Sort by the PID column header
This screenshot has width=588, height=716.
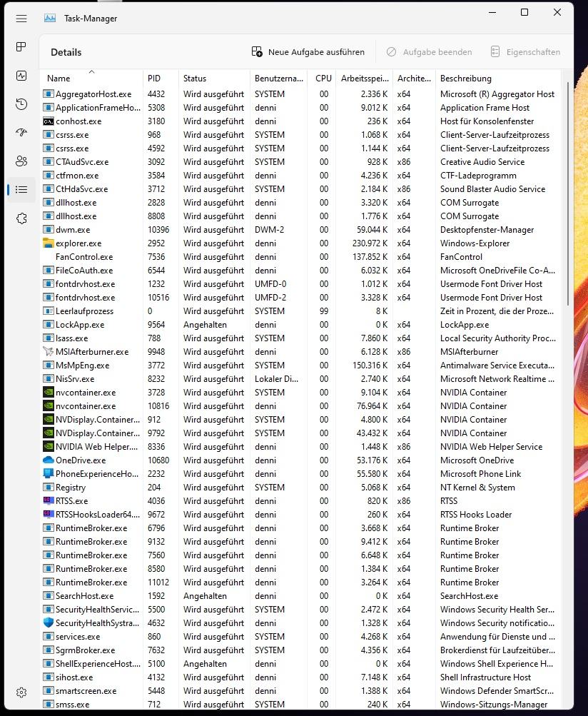point(161,78)
